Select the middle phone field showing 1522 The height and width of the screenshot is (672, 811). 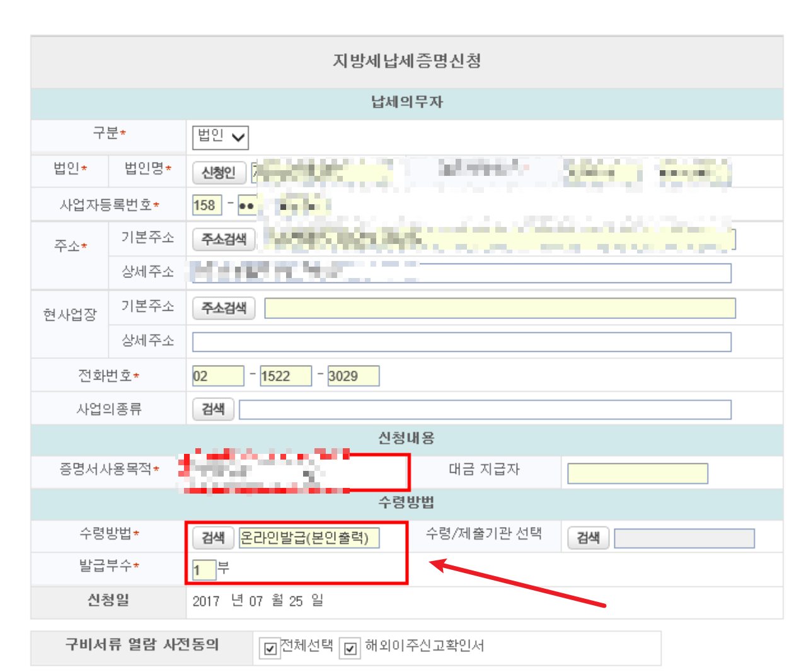coord(286,375)
